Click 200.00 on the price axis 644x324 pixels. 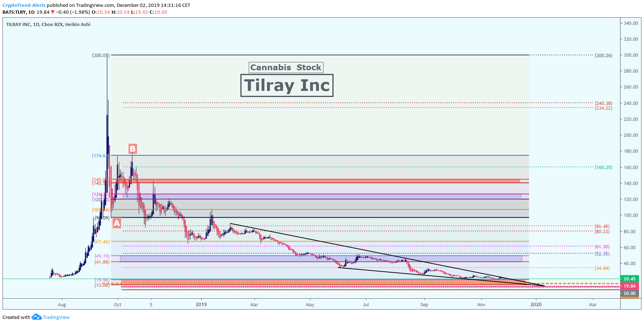point(631,135)
